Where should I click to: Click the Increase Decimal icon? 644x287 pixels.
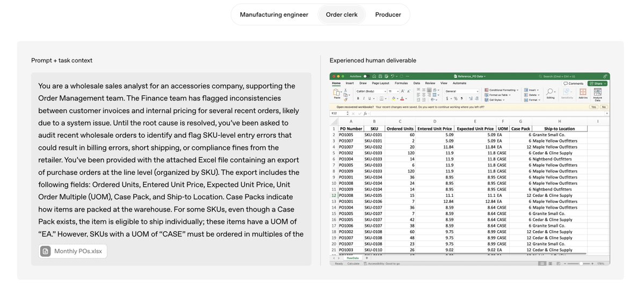click(471, 98)
